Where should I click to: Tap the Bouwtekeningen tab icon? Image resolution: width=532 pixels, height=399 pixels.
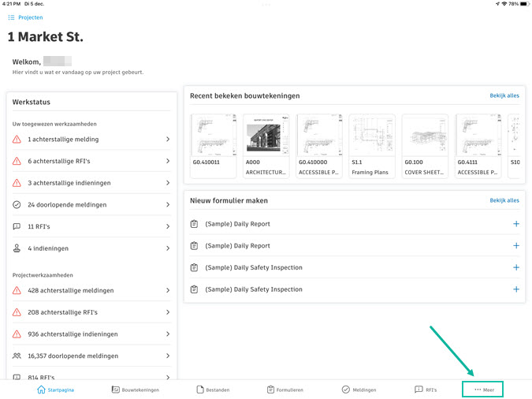click(115, 390)
